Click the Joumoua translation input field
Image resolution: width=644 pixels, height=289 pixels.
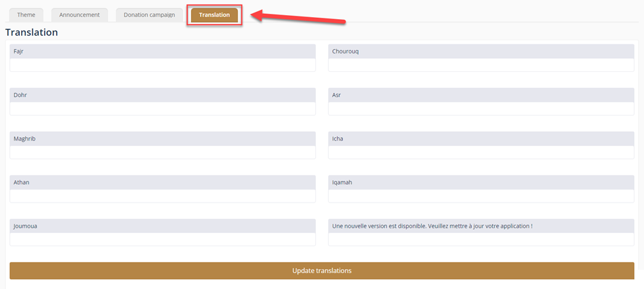point(162,240)
